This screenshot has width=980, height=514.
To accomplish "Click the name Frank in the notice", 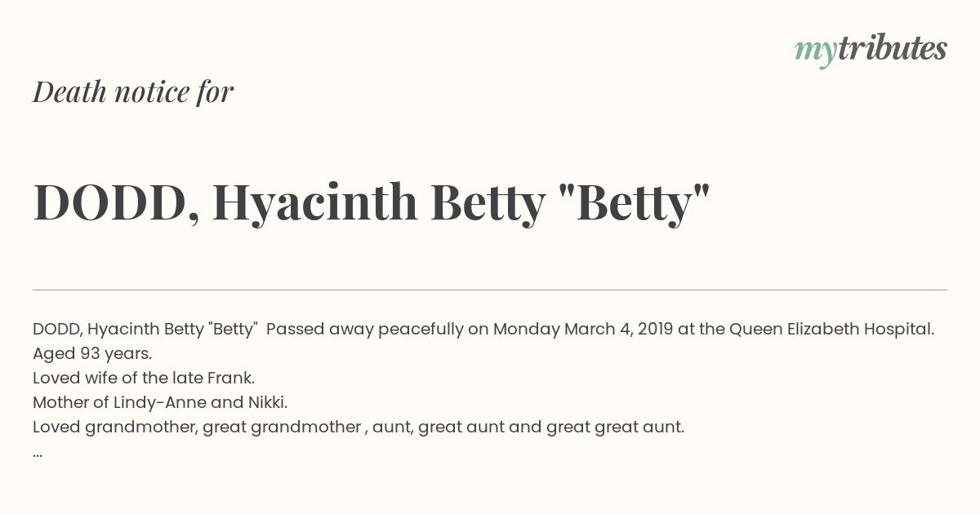I will [x=232, y=379].
